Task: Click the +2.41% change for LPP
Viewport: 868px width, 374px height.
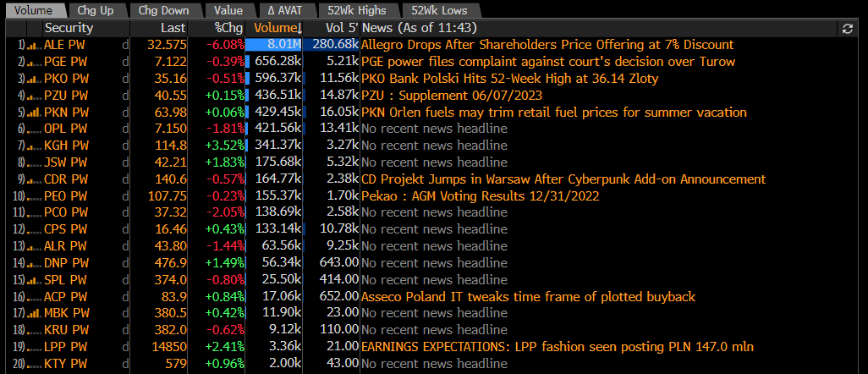Action: [x=225, y=348]
